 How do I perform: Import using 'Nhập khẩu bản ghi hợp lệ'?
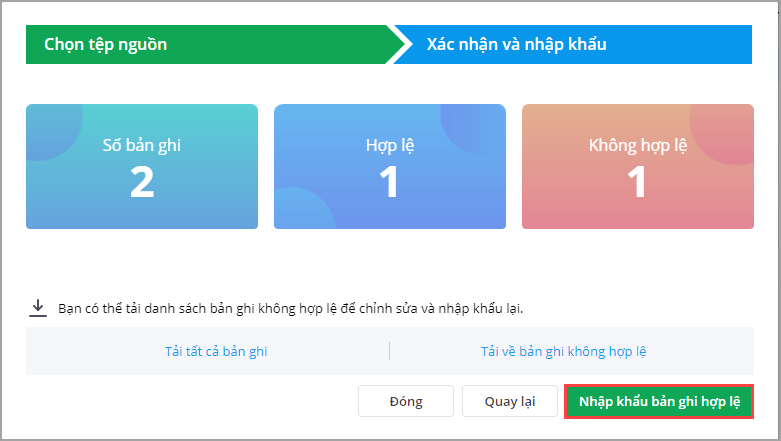pyautogui.click(x=658, y=401)
